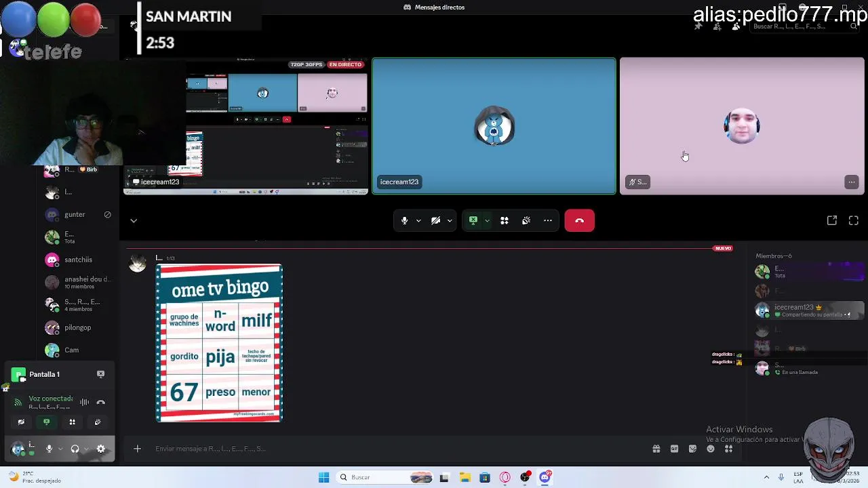Select icecream123 in members list
Viewport: 868px width, 488px height.
coord(809,310)
